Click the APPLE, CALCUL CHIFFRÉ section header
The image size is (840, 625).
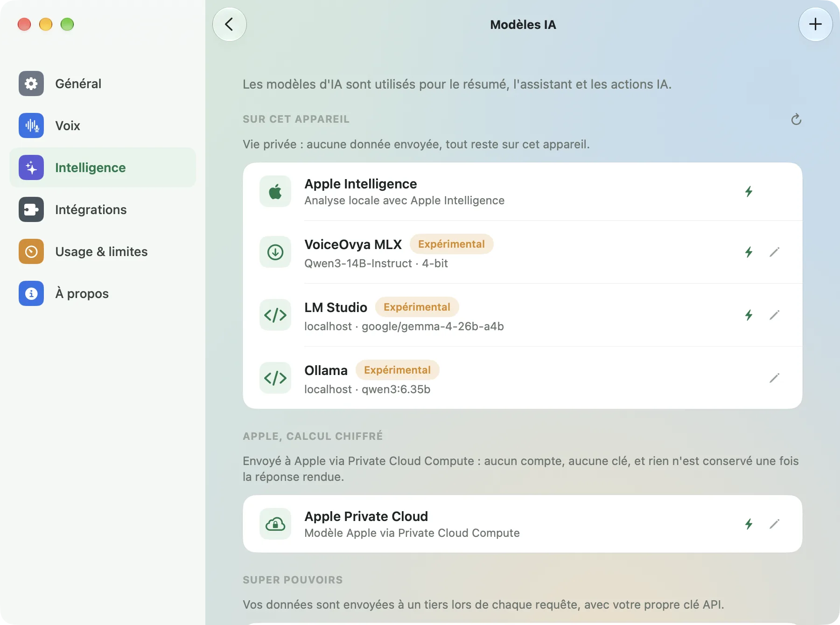point(313,436)
